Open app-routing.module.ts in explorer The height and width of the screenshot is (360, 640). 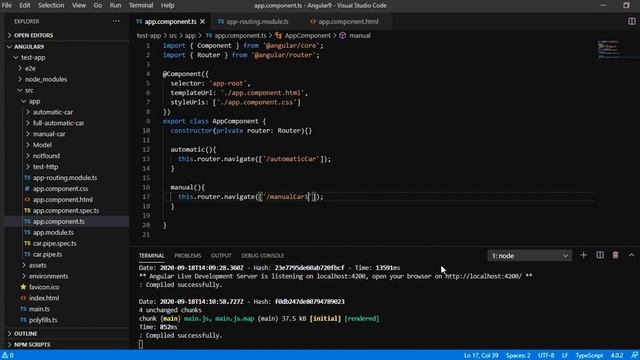tap(65, 178)
